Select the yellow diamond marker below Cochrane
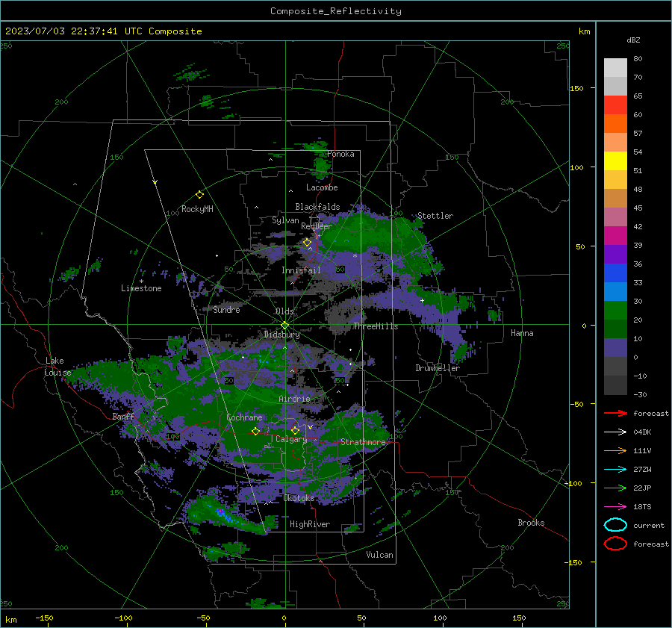The height and width of the screenshot is (628, 672). click(255, 432)
